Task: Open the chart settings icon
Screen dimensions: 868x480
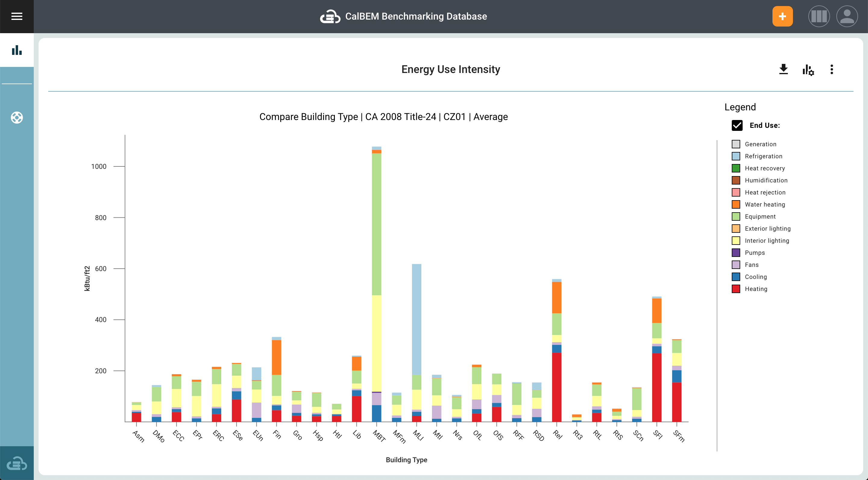Action: [808, 71]
